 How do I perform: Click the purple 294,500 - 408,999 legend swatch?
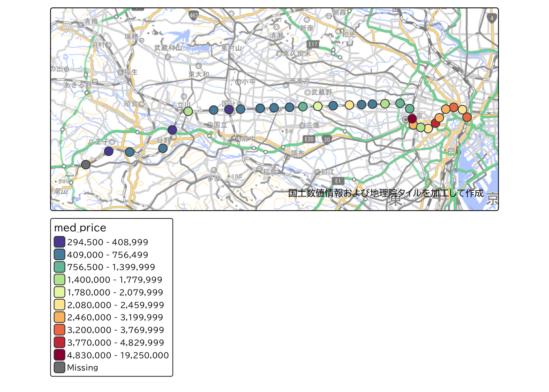point(60,242)
